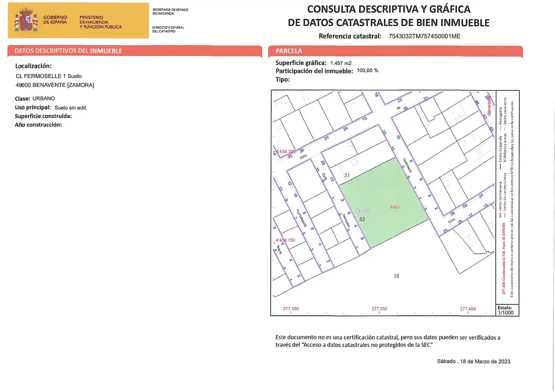The image size is (555, 392).
Task: Select the value "Suelo sin edif."
Action: 71,108
